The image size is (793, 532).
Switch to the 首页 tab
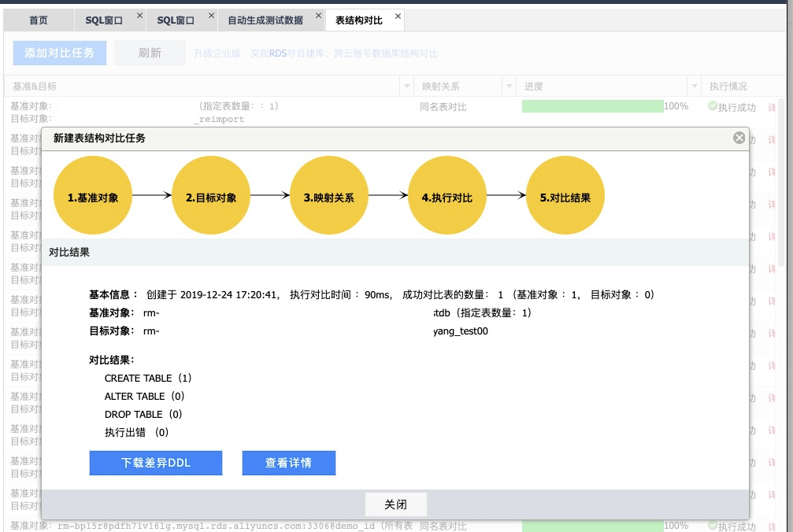[39, 20]
